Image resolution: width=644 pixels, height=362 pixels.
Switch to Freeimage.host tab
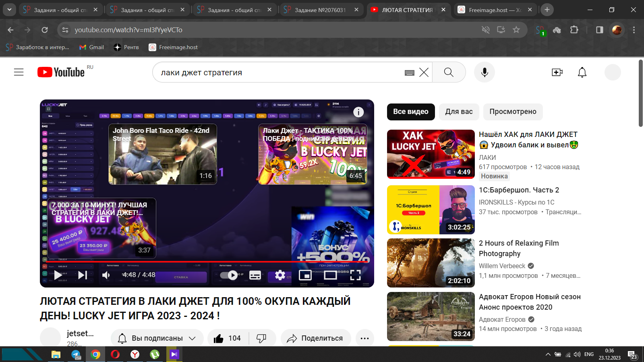pos(495,10)
